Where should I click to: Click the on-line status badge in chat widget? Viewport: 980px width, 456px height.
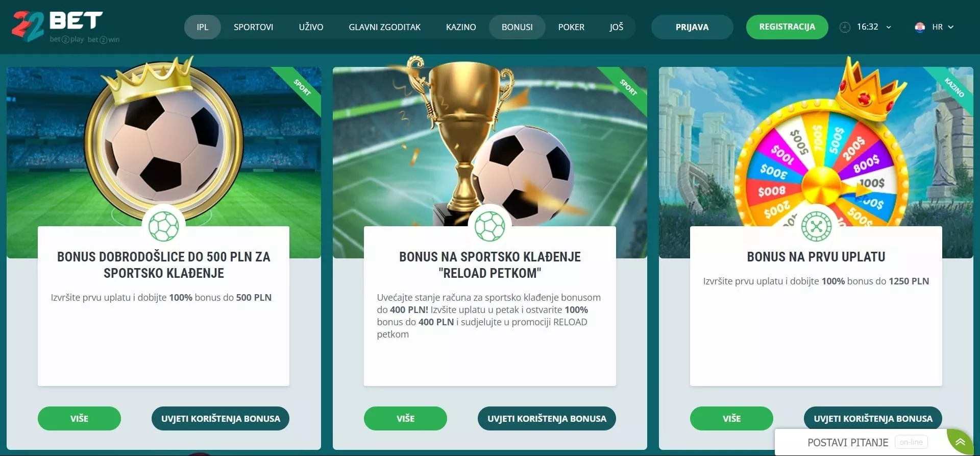click(911, 442)
